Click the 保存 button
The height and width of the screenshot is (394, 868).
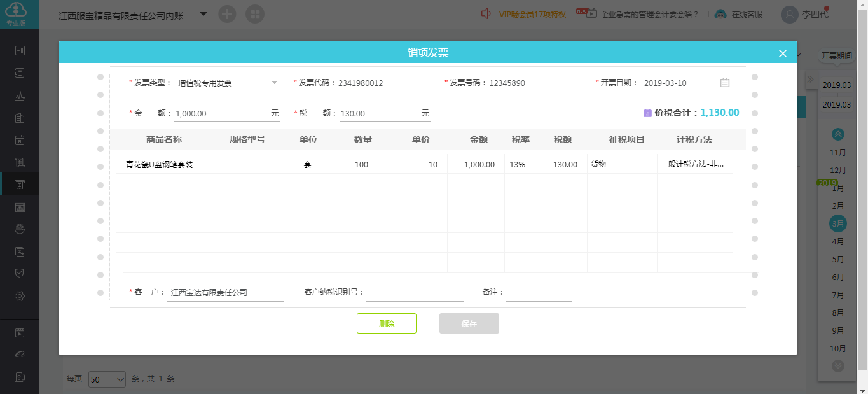coord(469,323)
